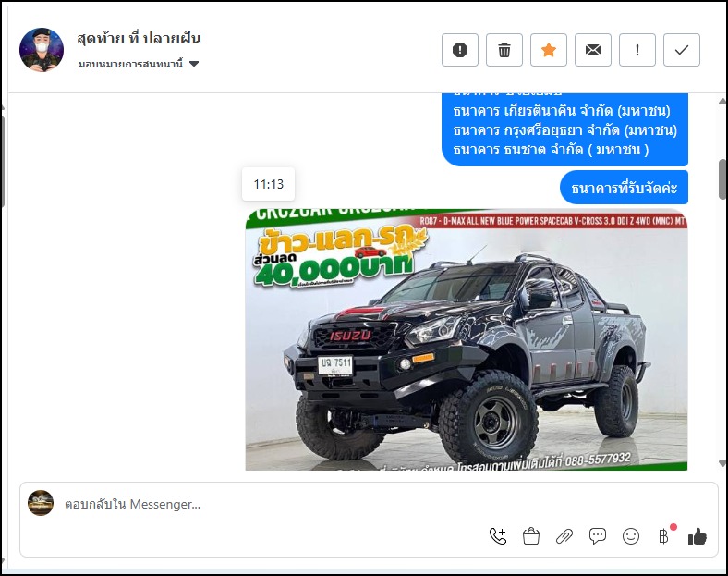The image size is (728, 576).
Task: Toggle the orange star follow-up flag
Action: 549,50
